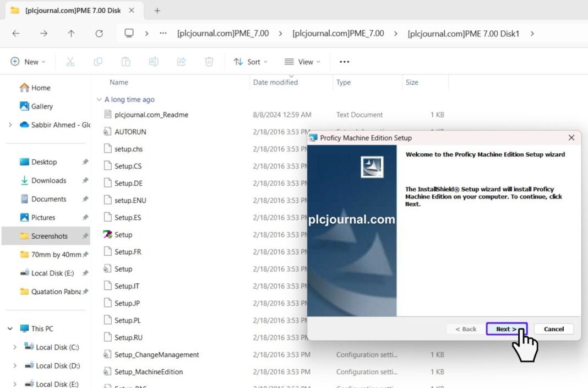Open new tab with plus button
Screen dimensions: 588x388
(x=157, y=10)
